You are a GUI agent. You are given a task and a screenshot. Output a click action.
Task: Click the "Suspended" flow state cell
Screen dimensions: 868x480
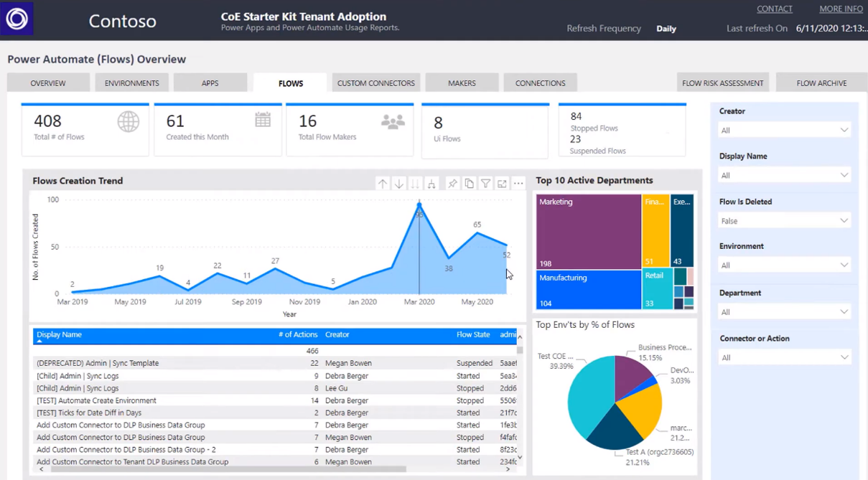tap(475, 363)
